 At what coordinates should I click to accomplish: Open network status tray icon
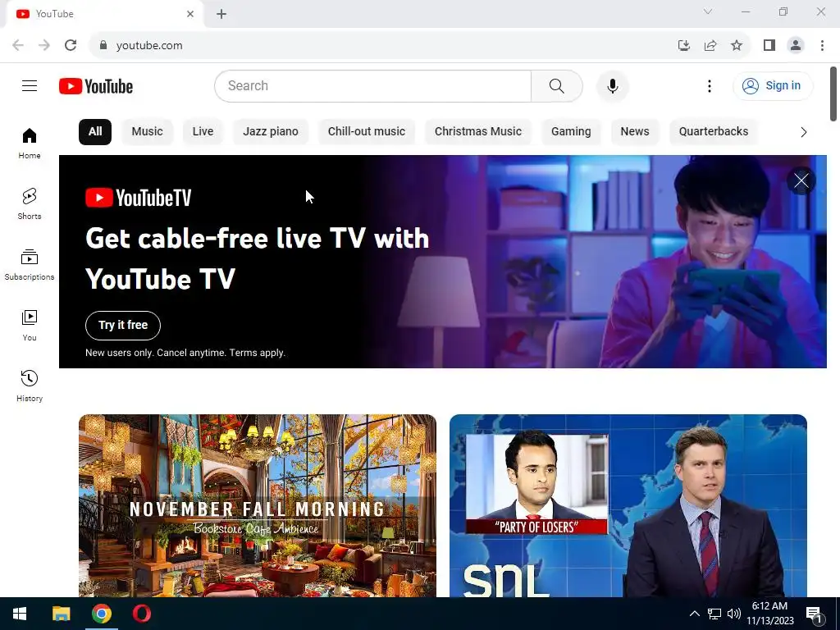pyautogui.click(x=714, y=614)
